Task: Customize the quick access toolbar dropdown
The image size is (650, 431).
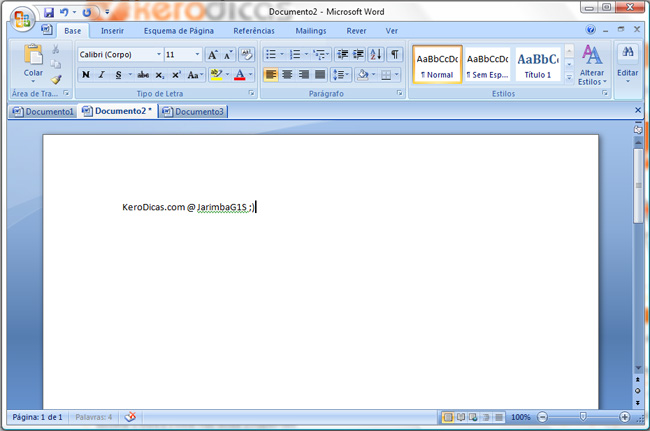Action: 107,12
